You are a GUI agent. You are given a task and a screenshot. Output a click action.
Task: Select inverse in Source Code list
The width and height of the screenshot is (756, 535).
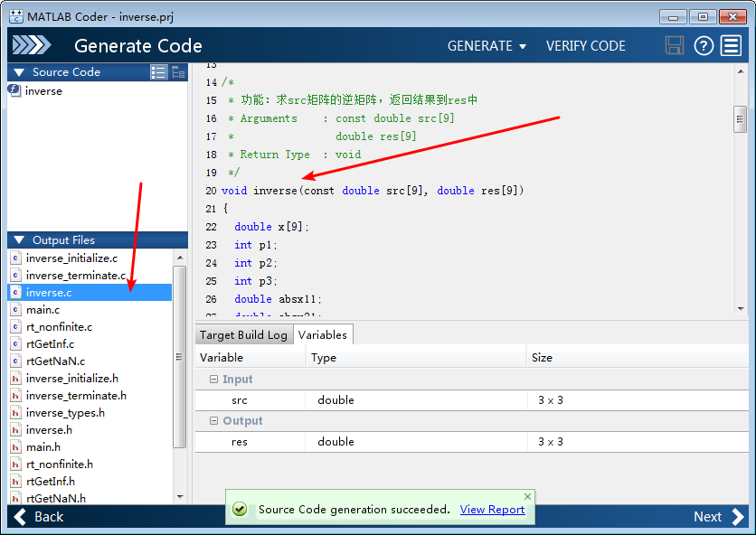43,91
